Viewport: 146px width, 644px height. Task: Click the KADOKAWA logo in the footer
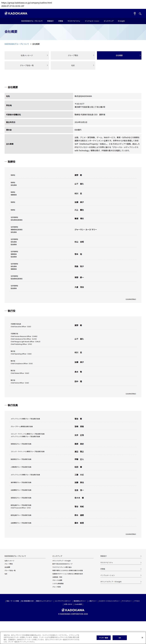coord(73,610)
